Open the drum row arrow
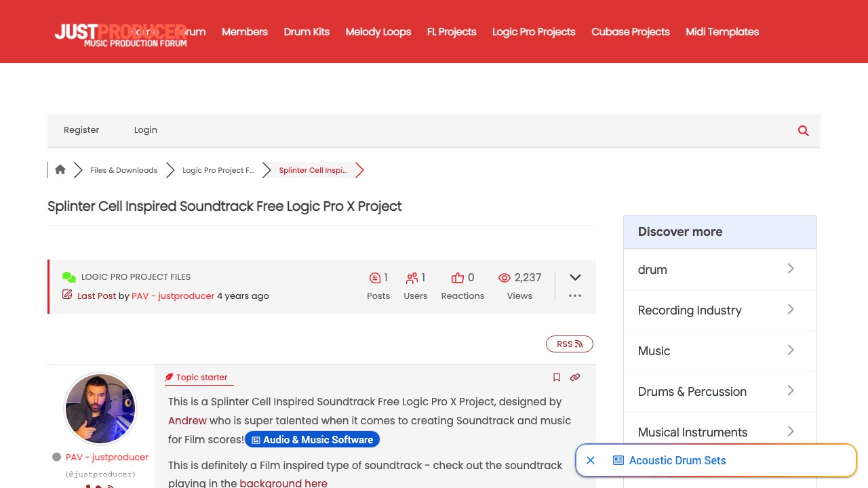 click(791, 269)
